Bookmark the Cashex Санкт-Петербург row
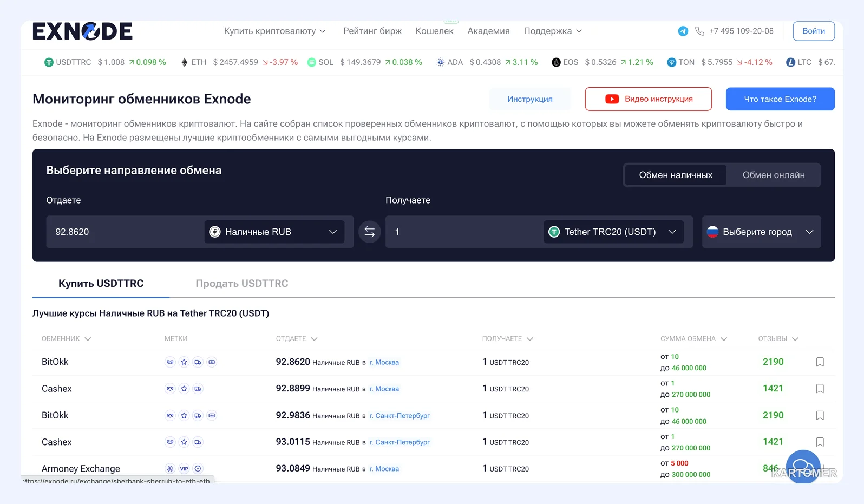The image size is (864, 504). point(820,442)
